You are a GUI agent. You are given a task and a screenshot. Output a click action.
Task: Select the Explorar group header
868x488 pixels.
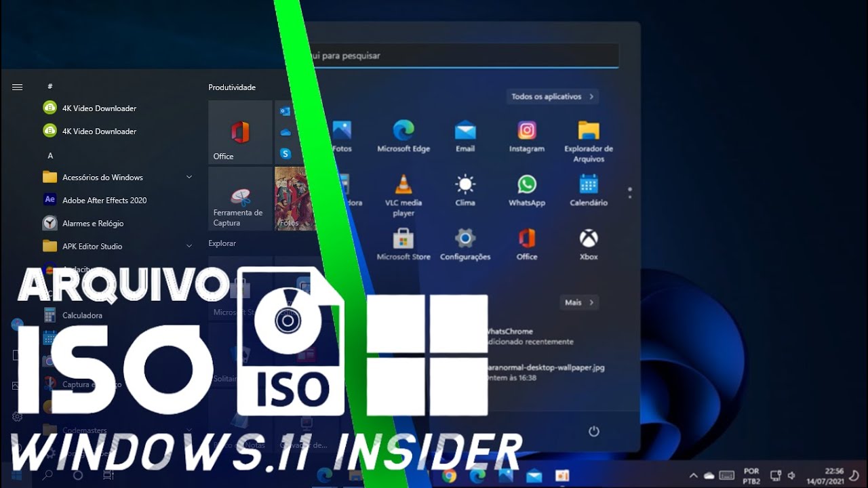222,243
